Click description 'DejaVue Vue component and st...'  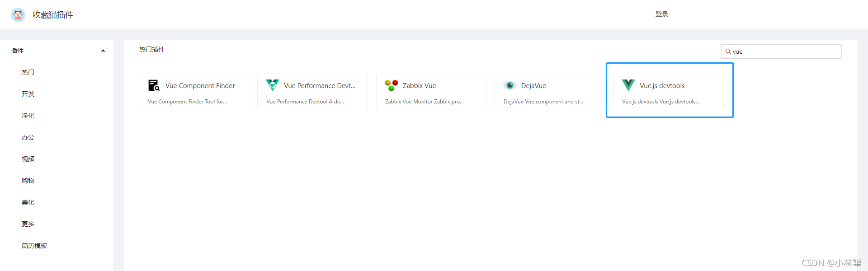coord(543,102)
